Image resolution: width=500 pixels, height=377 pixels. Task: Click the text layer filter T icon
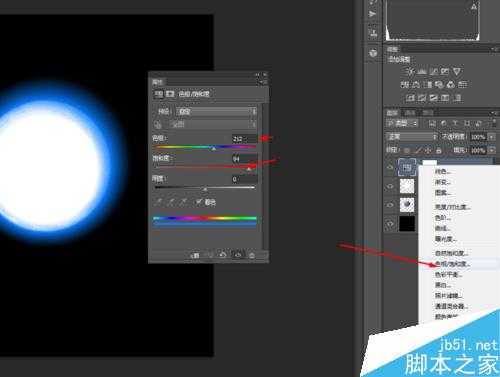pyautogui.click(x=455, y=124)
